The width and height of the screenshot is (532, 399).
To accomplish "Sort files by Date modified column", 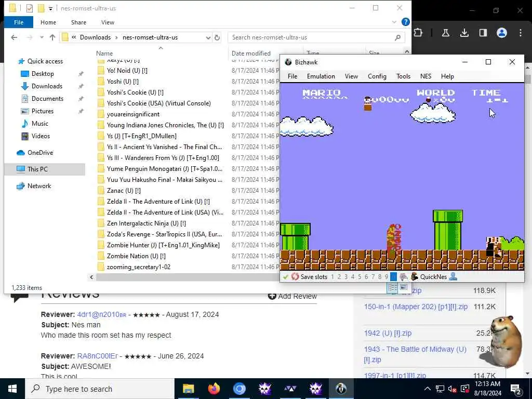I will [x=251, y=54].
